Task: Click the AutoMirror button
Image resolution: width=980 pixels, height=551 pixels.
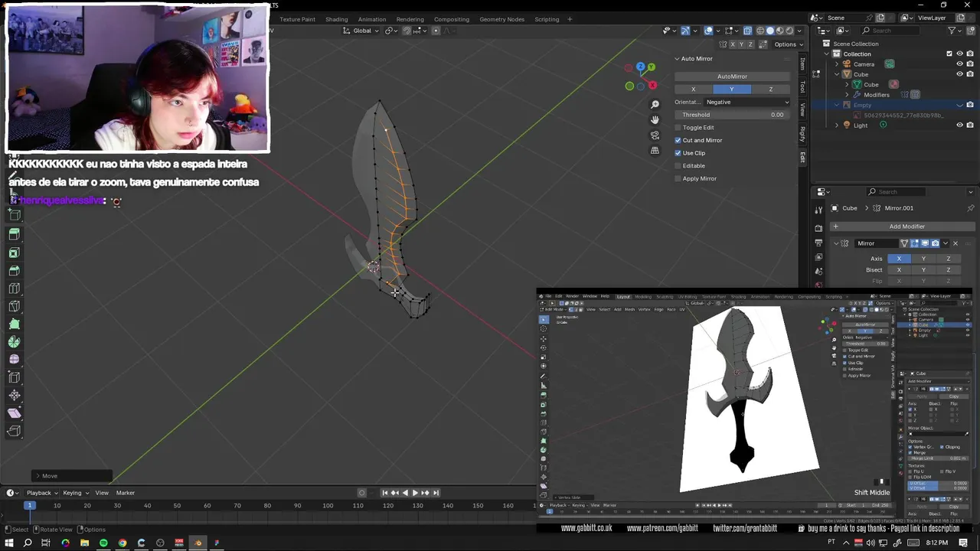Action: pyautogui.click(x=732, y=77)
